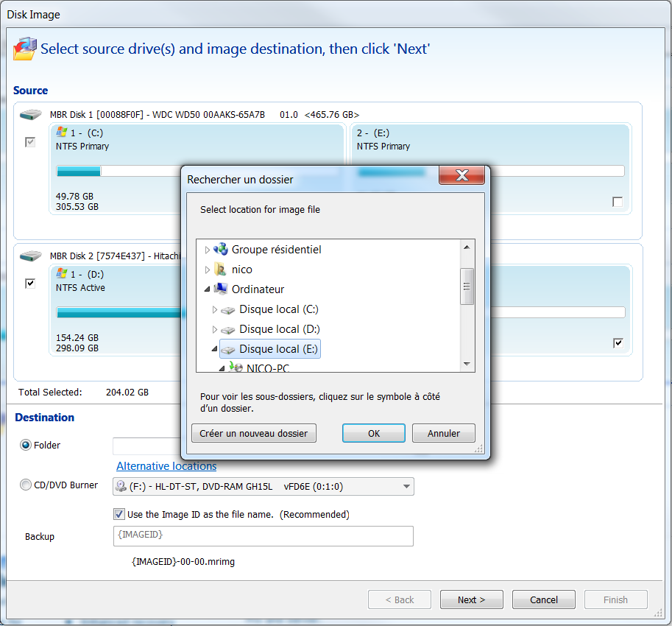
Task: Select the CD/DVD Burner radio button
Action: click(26, 485)
